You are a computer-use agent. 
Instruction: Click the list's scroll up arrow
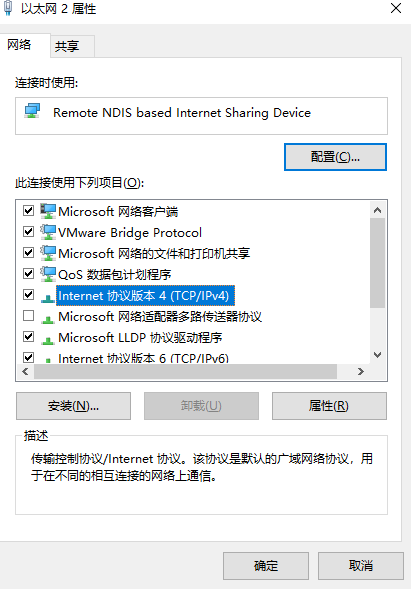378,210
